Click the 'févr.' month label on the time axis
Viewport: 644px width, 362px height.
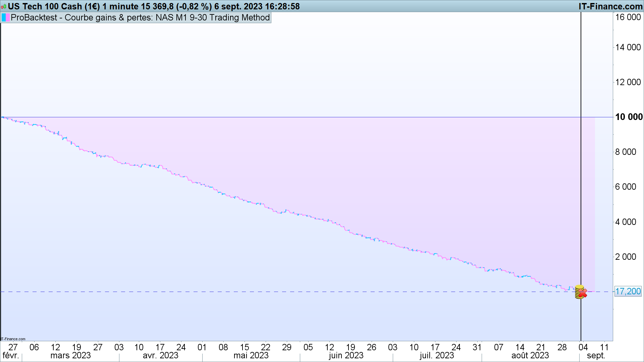pyautogui.click(x=11, y=355)
